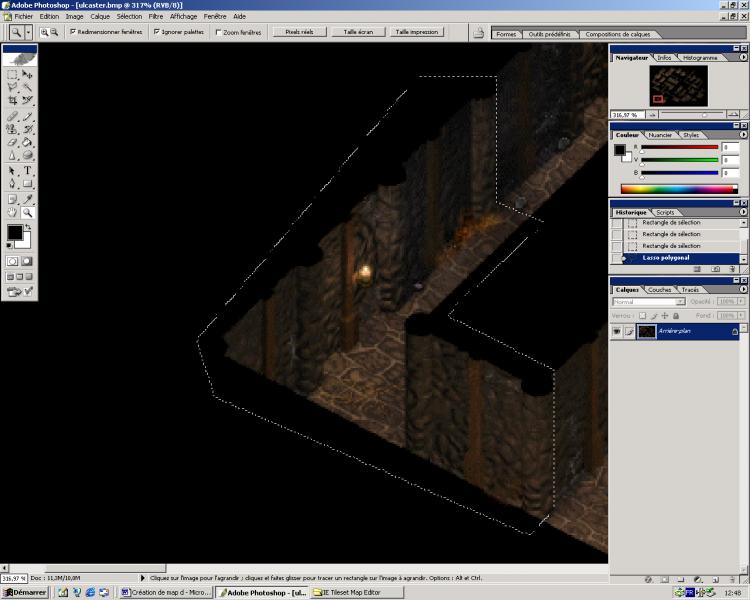Click the zoom-out magnifier in options bar
Screen dimensions: 750x600
click(54, 32)
